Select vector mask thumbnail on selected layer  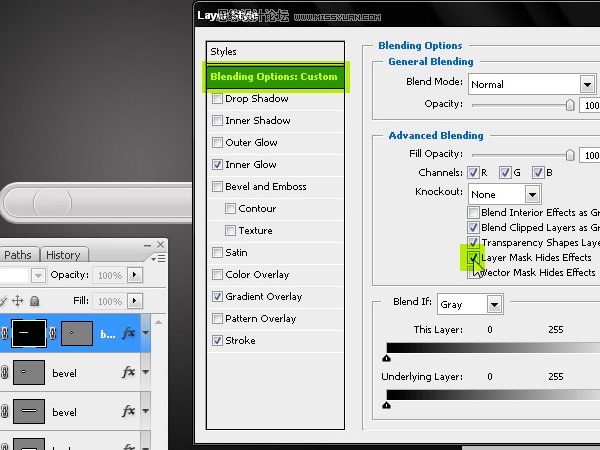pyautogui.click(x=77, y=333)
